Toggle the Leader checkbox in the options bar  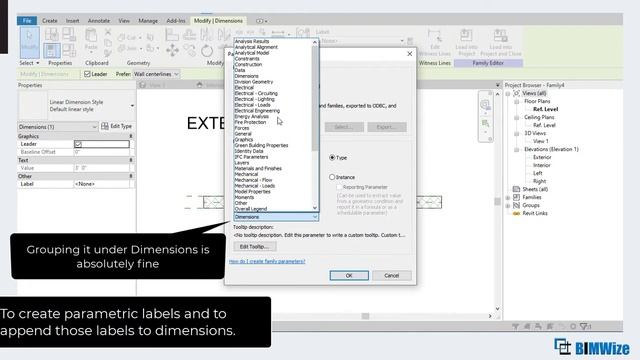point(87,74)
